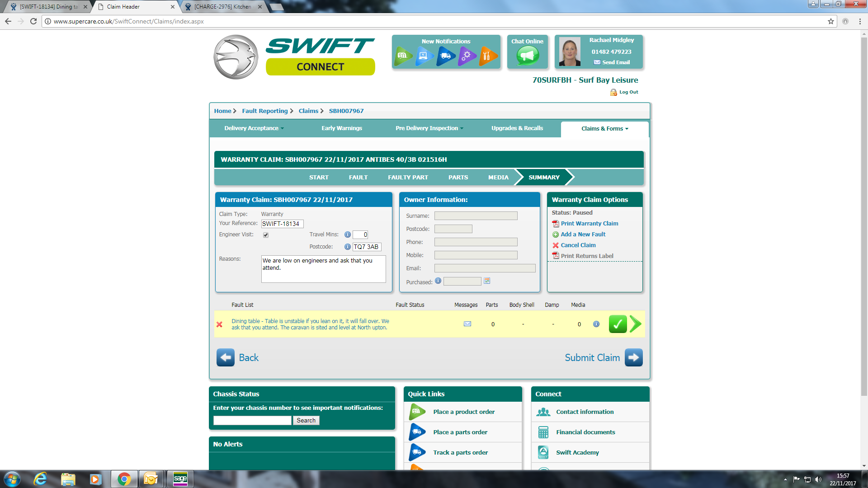Open Chat Online megaphone icon
The image size is (868, 488).
coord(527,56)
